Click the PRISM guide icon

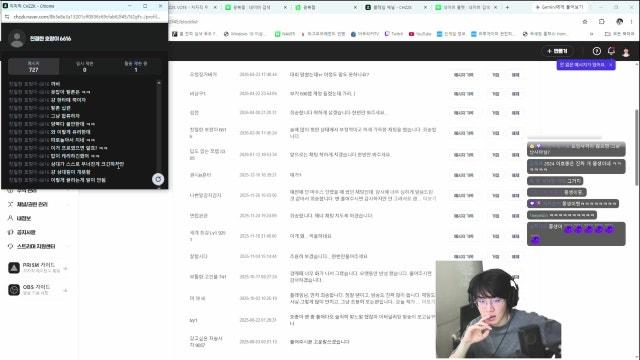tap(14, 268)
